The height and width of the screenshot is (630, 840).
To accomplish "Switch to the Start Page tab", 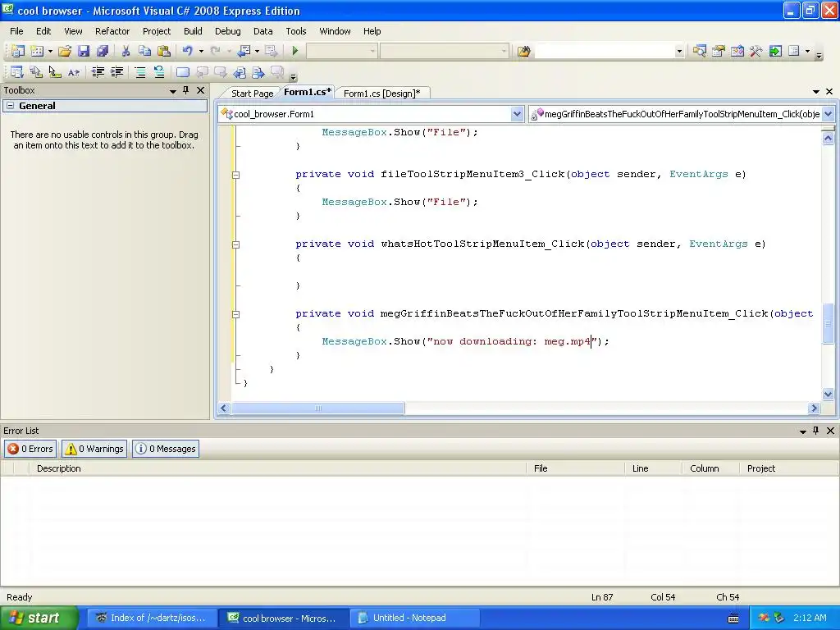I will [x=252, y=94].
